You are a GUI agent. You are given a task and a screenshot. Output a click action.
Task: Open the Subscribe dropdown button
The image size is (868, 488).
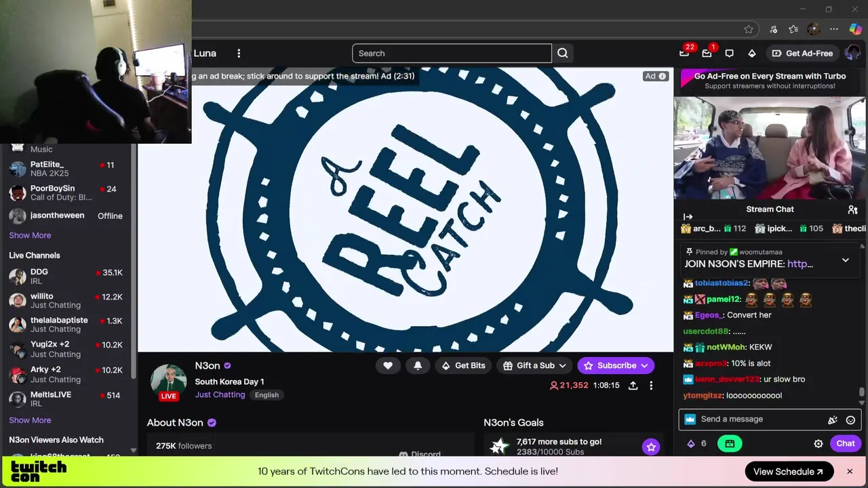click(x=616, y=365)
